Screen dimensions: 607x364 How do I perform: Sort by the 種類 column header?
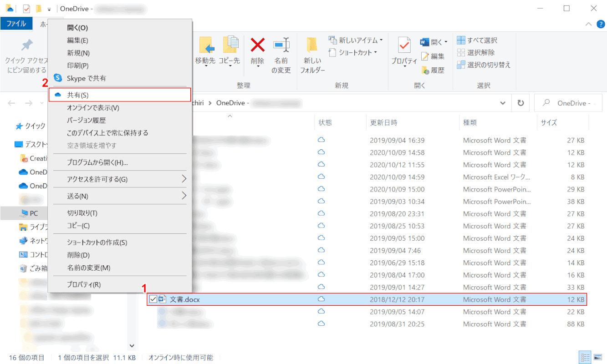click(470, 122)
